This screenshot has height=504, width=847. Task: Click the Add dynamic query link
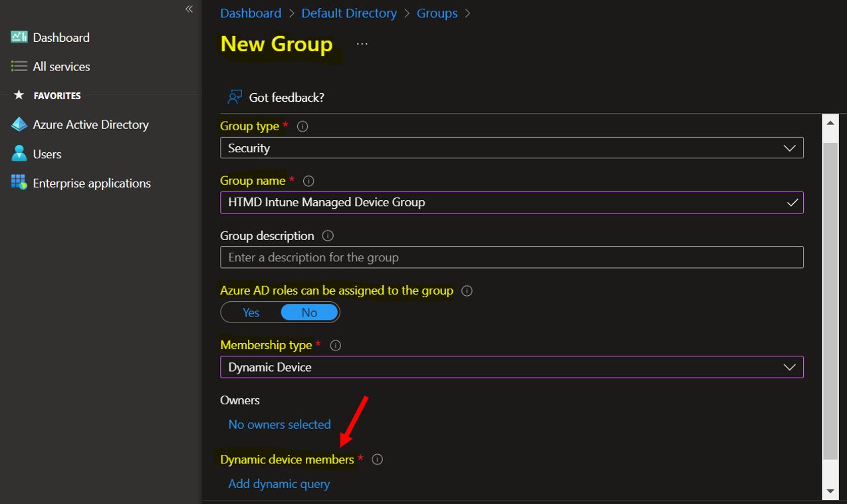[279, 483]
